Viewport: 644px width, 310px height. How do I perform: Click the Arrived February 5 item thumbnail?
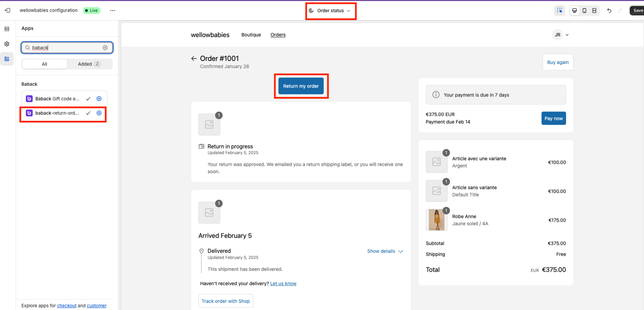(209, 213)
